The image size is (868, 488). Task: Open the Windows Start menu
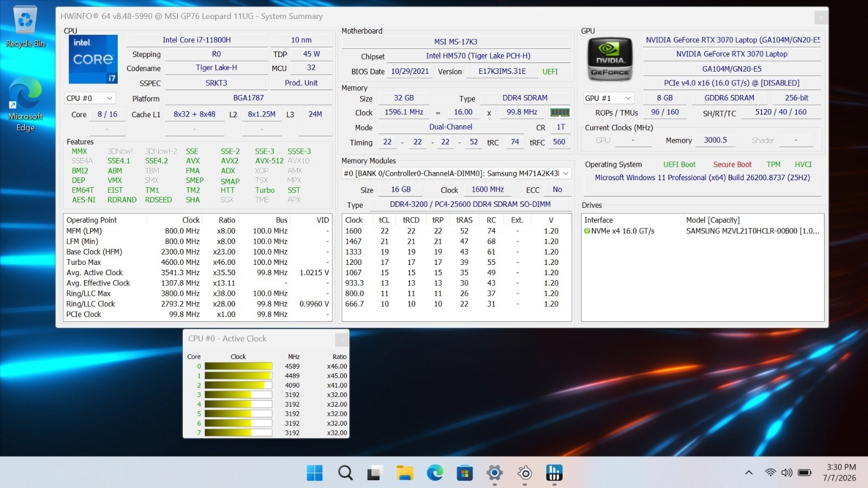tap(315, 473)
